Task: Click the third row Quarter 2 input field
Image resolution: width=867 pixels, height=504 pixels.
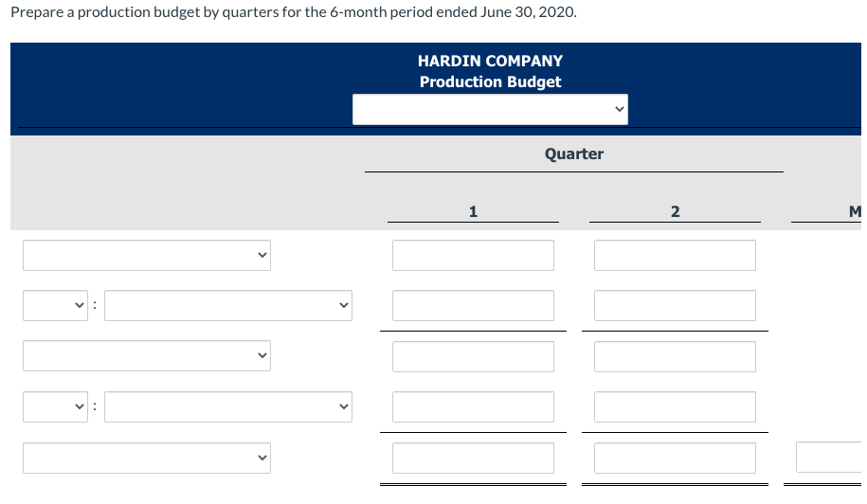Action: (x=675, y=356)
